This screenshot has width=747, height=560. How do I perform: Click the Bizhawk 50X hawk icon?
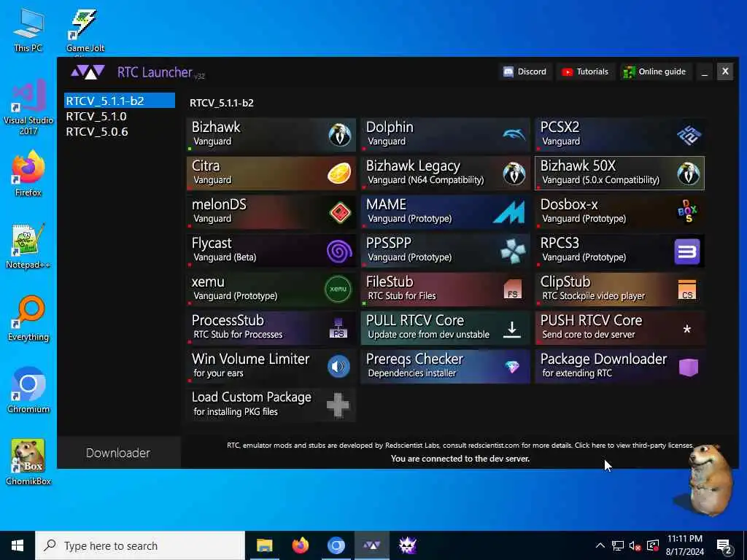689,174
